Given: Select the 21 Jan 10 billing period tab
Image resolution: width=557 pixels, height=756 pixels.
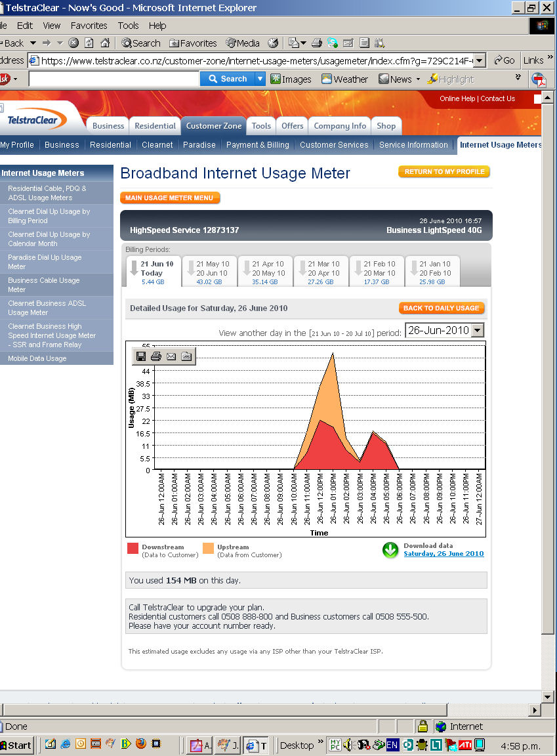Looking at the screenshot, I should point(433,271).
